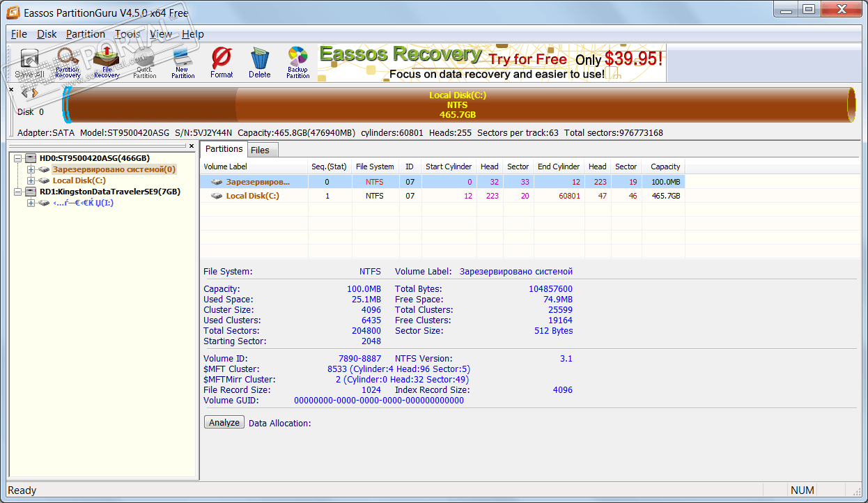Open the Help menu
The width and height of the screenshot is (868, 503).
pos(193,34)
